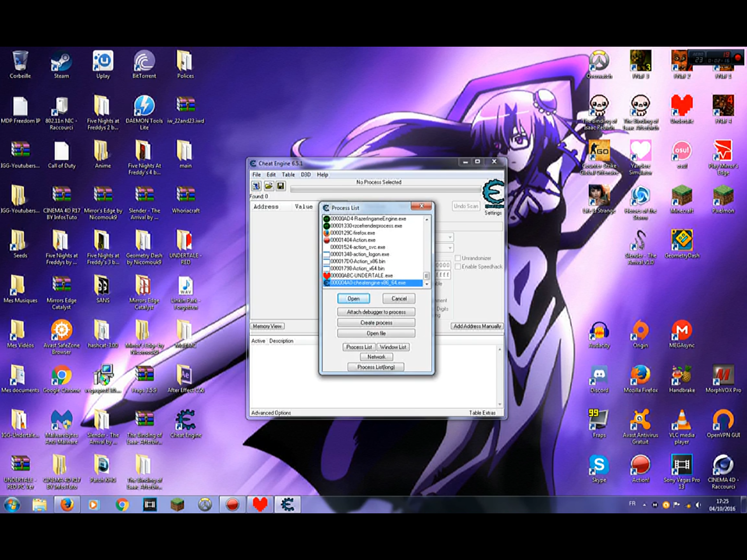
Task: Expand the upper scan type dropdown
Action: 450,237
